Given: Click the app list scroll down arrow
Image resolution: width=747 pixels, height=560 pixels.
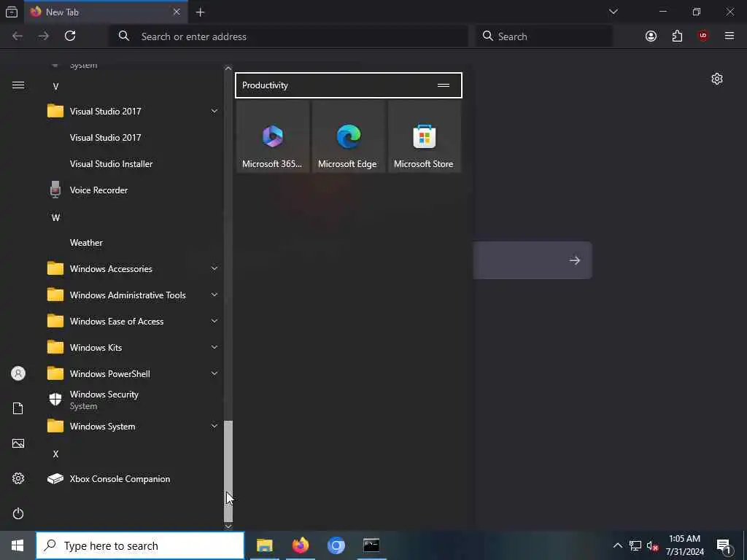Looking at the screenshot, I should tap(228, 526).
